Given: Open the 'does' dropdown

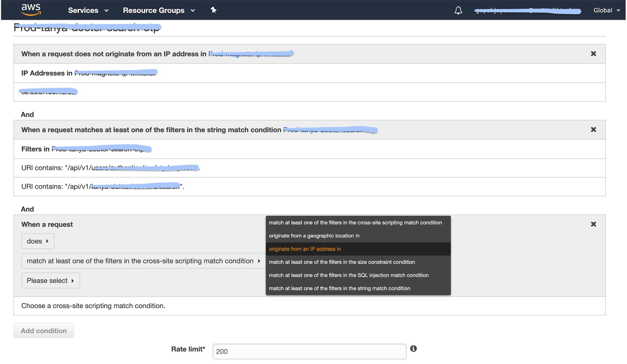Looking at the screenshot, I should (x=38, y=241).
